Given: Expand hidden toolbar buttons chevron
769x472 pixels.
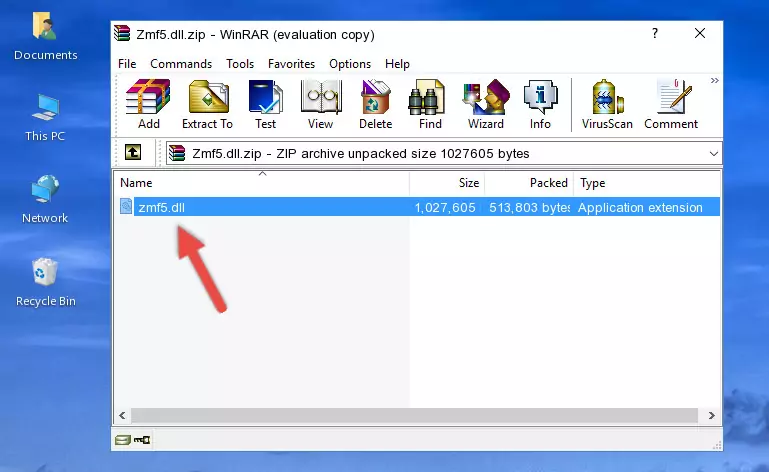Looking at the screenshot, I should pyautogui.click(x=715, y=80).
